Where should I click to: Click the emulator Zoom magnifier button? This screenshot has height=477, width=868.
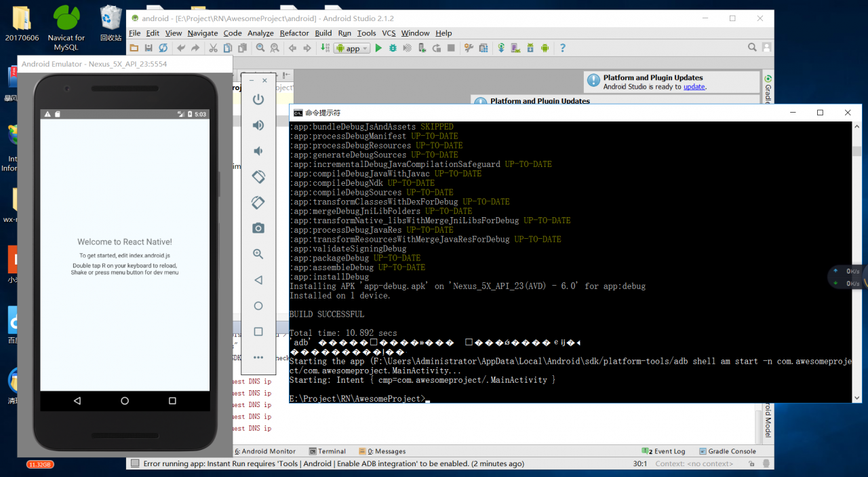(x=258, y=254)
